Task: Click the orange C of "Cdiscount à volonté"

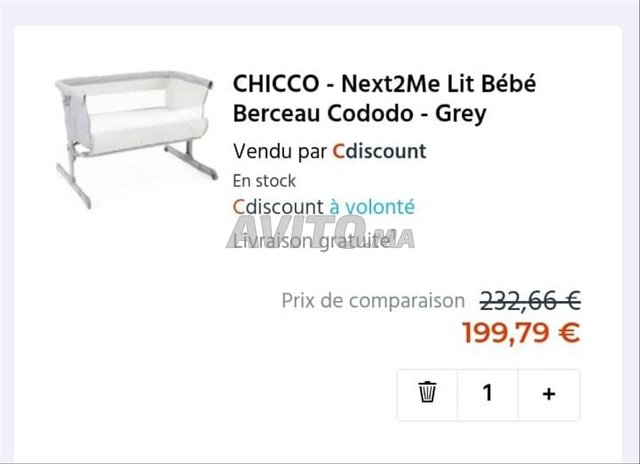Action: [239, 207]
